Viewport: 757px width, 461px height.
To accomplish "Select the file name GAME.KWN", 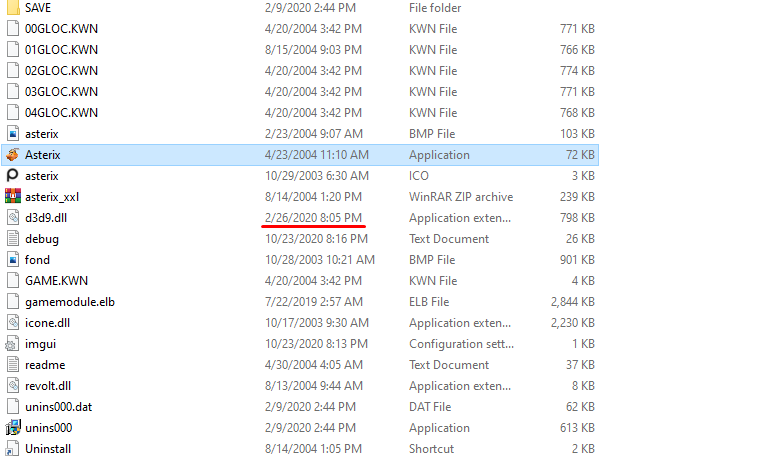I will [x=56, y=281].
